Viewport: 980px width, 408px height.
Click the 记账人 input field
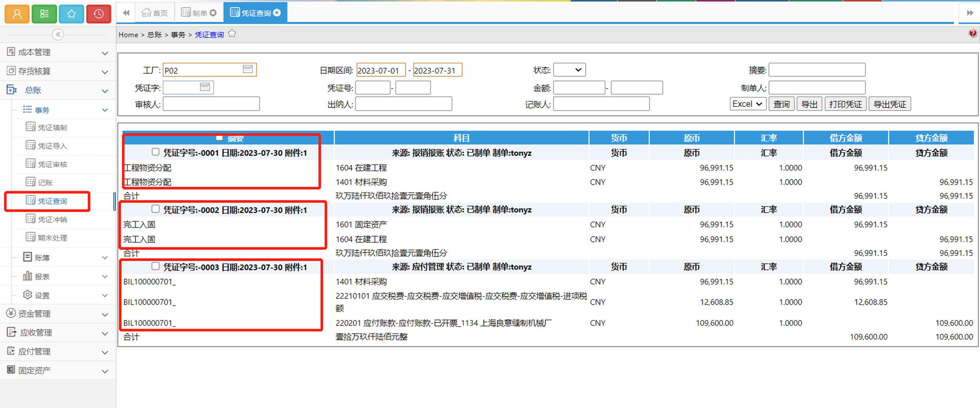point(601,104)
